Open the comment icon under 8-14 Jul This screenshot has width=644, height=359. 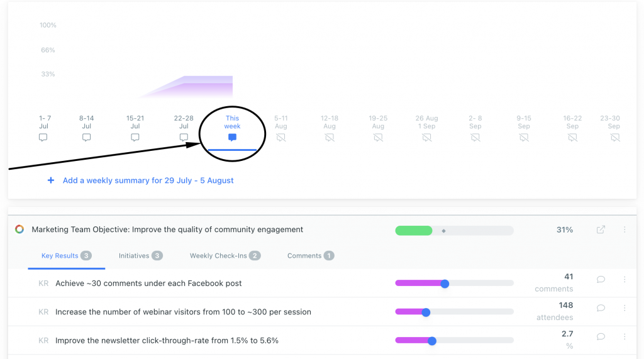point(86,137)
